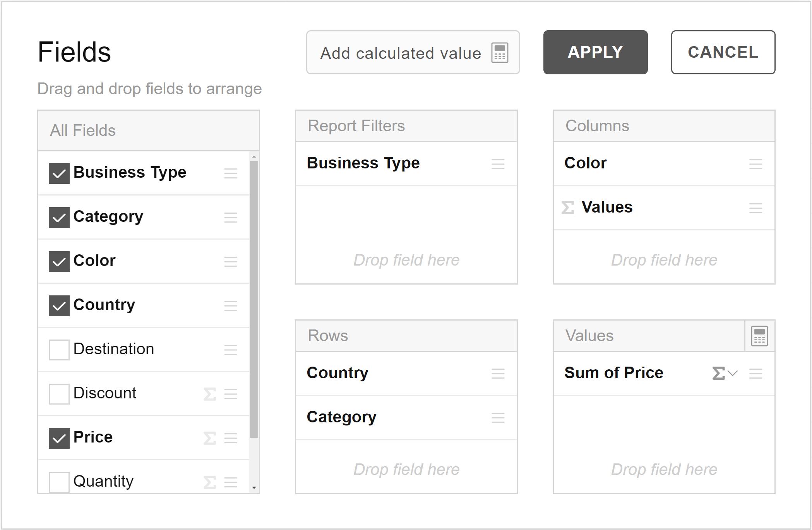Screen dimensions: 812x530
Task: Select Values item in Columns list
Action: (x=607, y=208)
